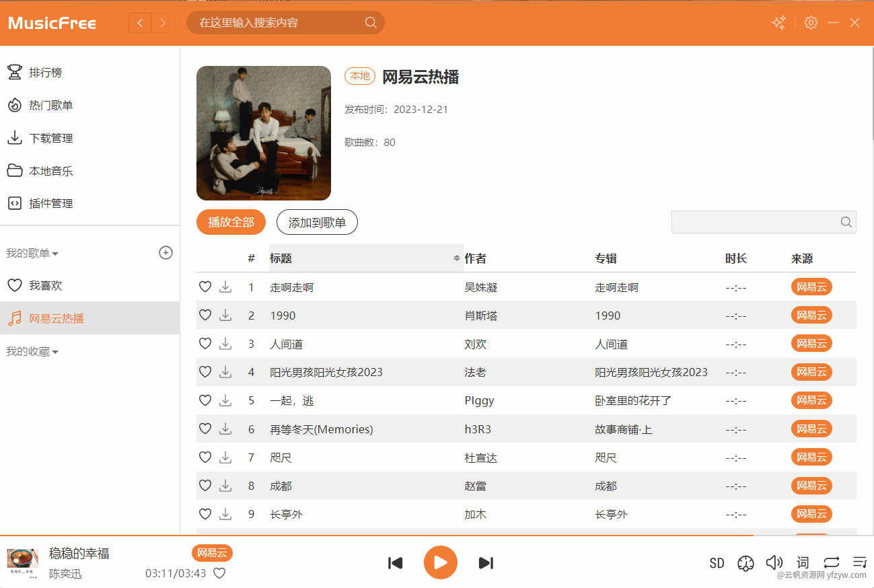Click the 时长 column header

coord(736,258)
